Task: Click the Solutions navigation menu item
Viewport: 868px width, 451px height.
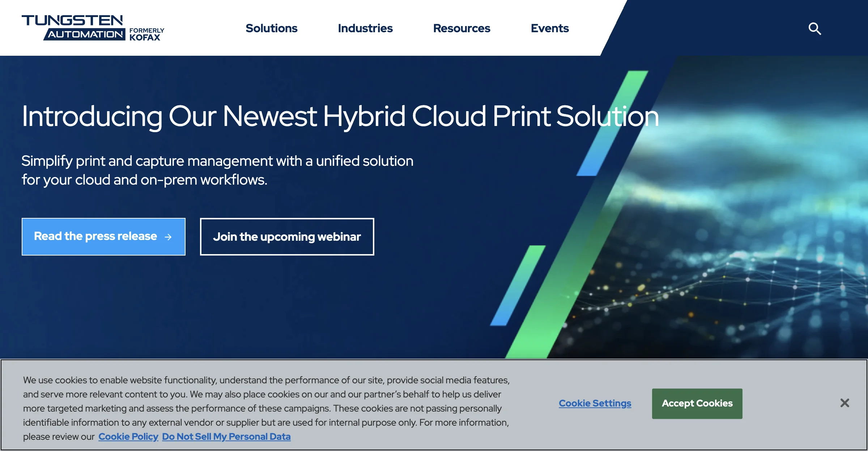Action: [x=271, y=28]
